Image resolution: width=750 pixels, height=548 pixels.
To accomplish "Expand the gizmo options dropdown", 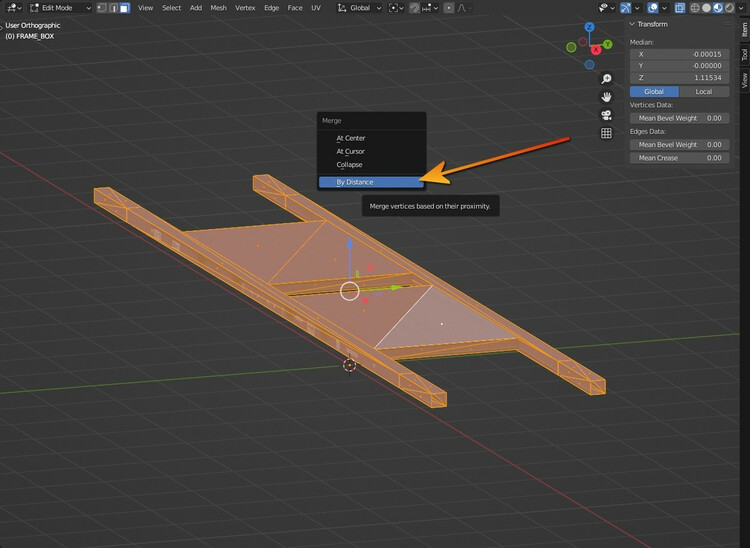I will (x=637, y=8).
